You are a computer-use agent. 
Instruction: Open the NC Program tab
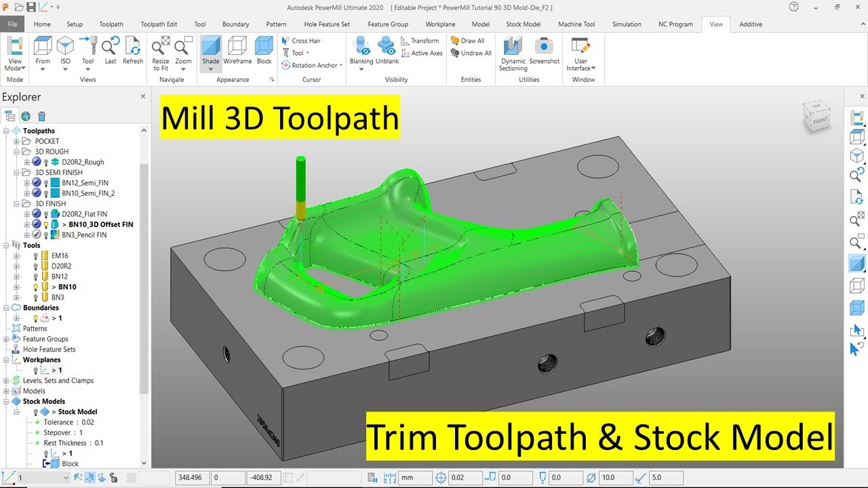point(675,24)
